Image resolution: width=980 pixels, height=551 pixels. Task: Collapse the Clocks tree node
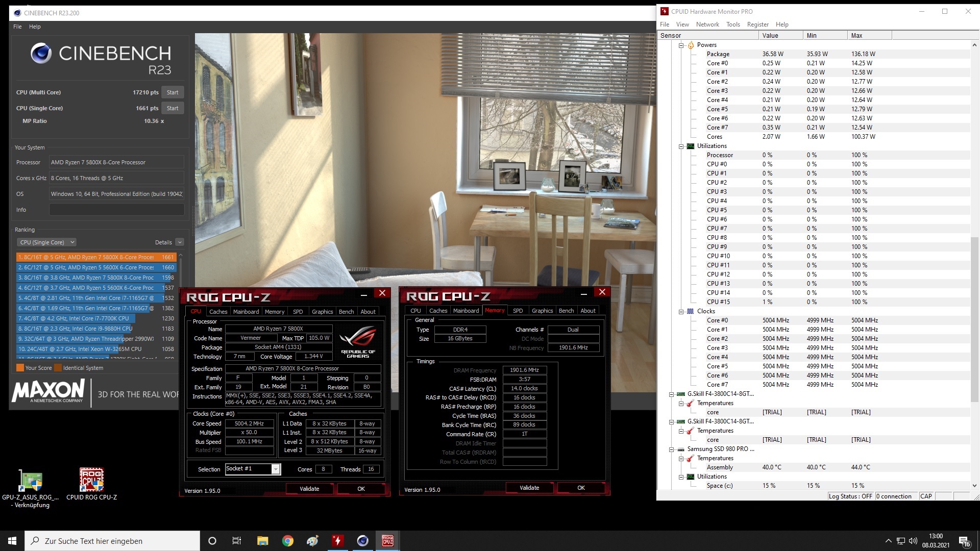click(x=681, y=311)
